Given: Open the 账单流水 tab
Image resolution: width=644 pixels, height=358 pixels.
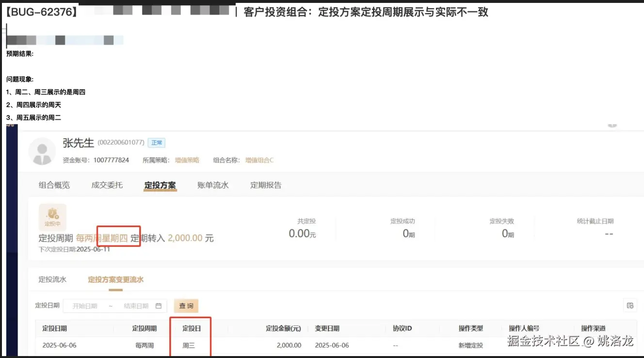Looking at the screenshot, I should 213,185.
